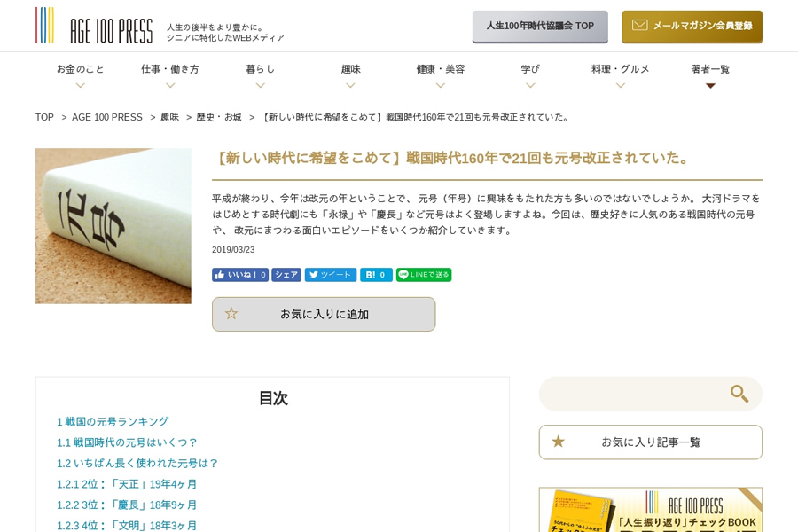This screenshot has height=532, width=798.
Task: Open the 著者一覧 navigation item
Action: pyautogui.click(x=710, y=69)
